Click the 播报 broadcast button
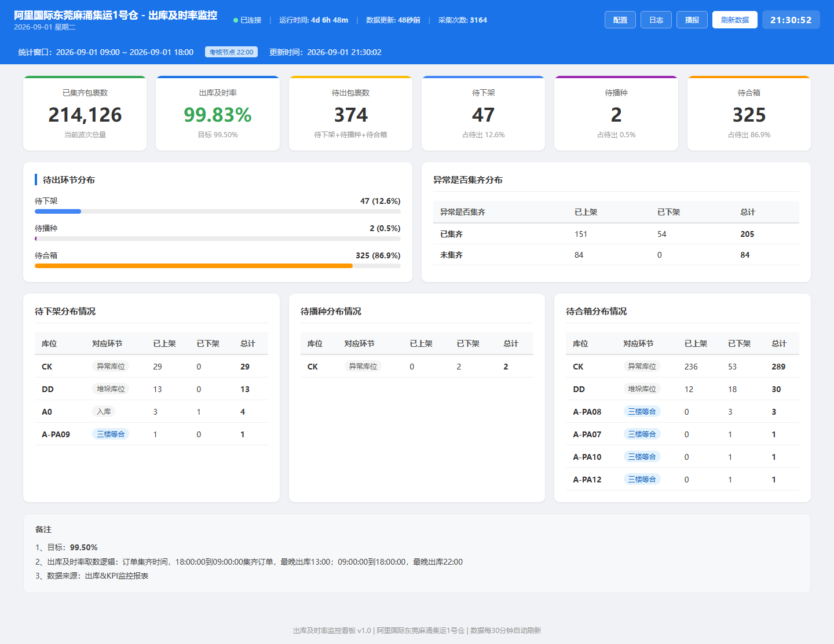 [692, 20]
